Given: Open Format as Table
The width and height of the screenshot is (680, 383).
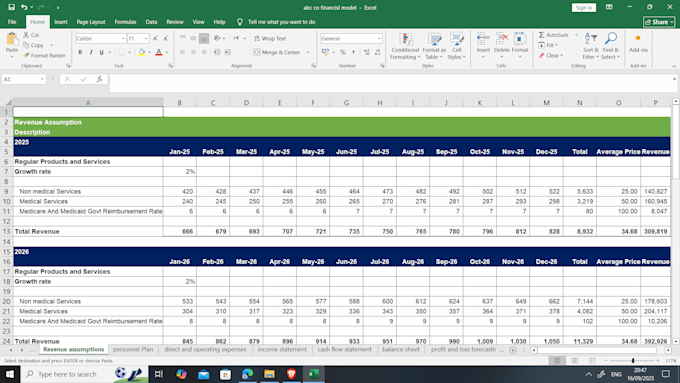Looking at the screenshot, I should coord(434,46).
